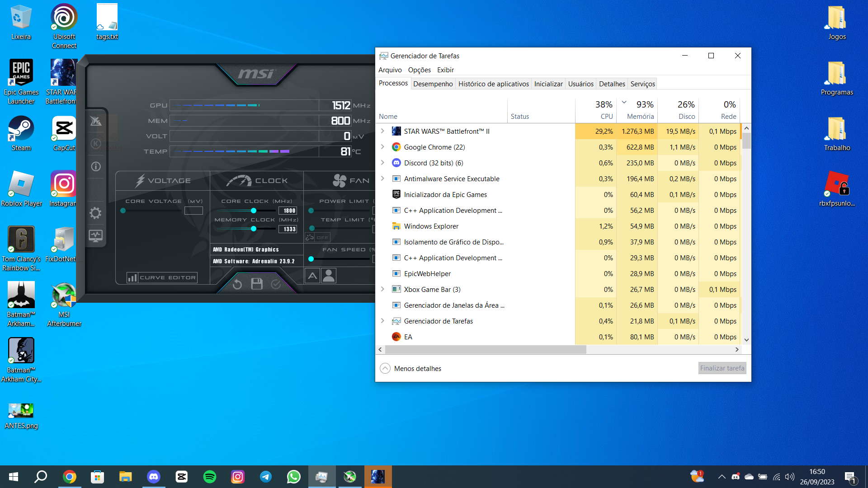The height and width of the screenshot is (488, 868).
Task: Switch to the Usuários tab
Action: click(580, 84)
